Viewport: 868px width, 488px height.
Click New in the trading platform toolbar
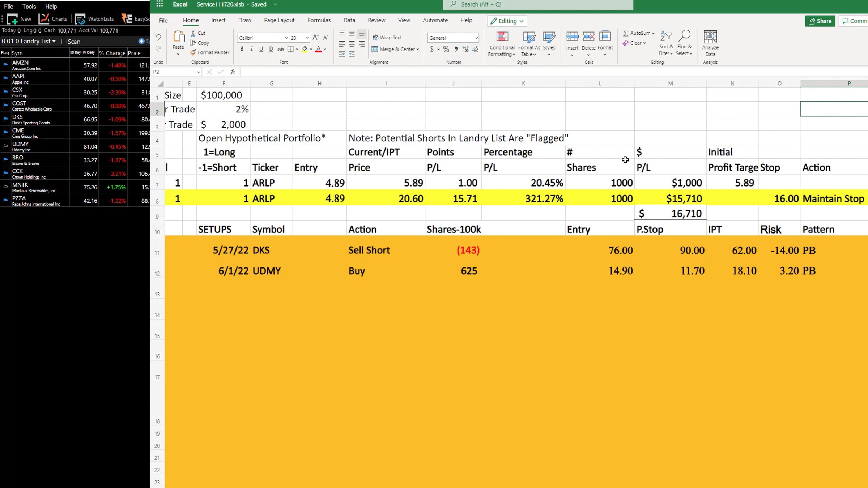19,19
